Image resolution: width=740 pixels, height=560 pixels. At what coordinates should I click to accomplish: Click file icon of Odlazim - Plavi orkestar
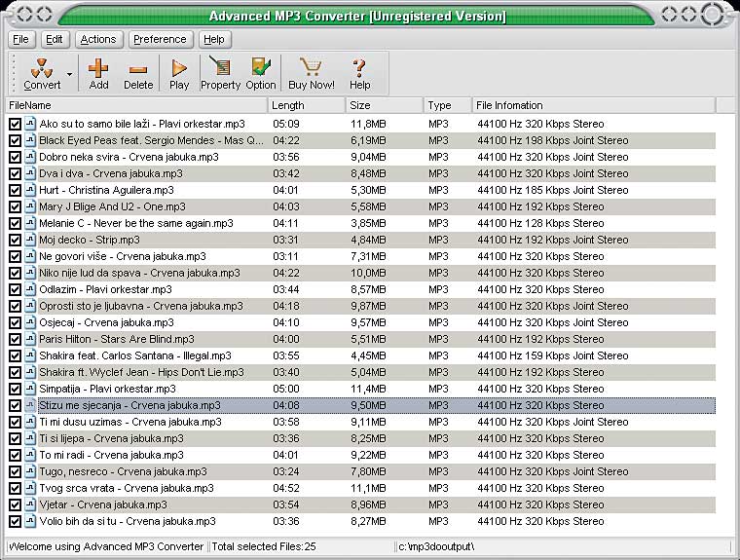[30, 289]
